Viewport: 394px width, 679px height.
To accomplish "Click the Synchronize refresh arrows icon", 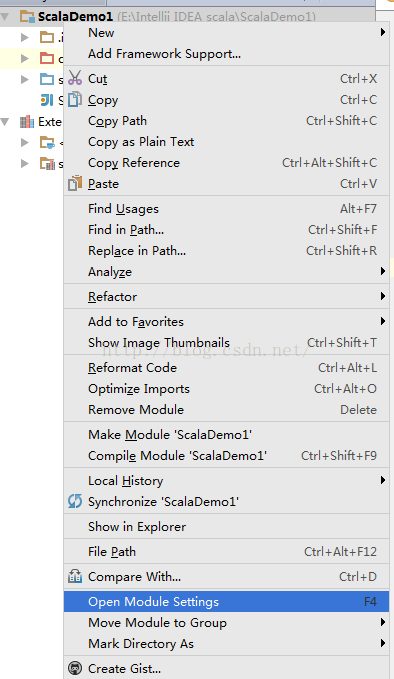I will coord(75,501).
